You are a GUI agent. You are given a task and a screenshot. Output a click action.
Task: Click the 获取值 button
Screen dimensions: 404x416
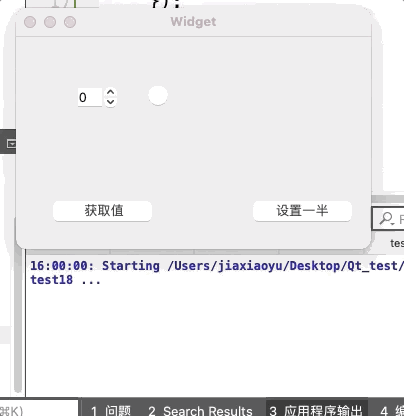click(103, 211)
